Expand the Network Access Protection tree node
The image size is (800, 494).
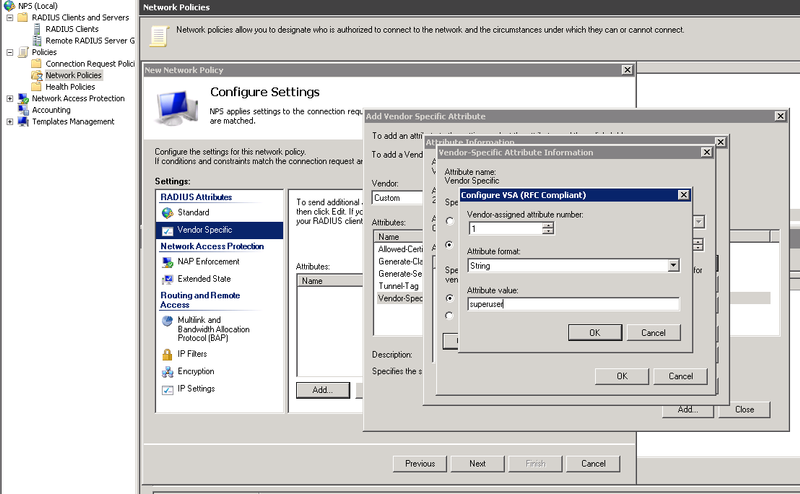(9, 99)
